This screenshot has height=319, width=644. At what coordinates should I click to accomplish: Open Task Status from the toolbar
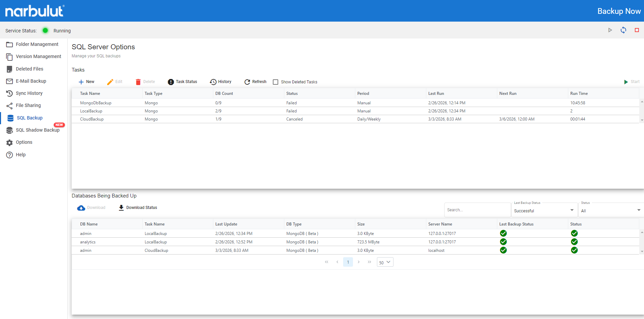point(183,82)
